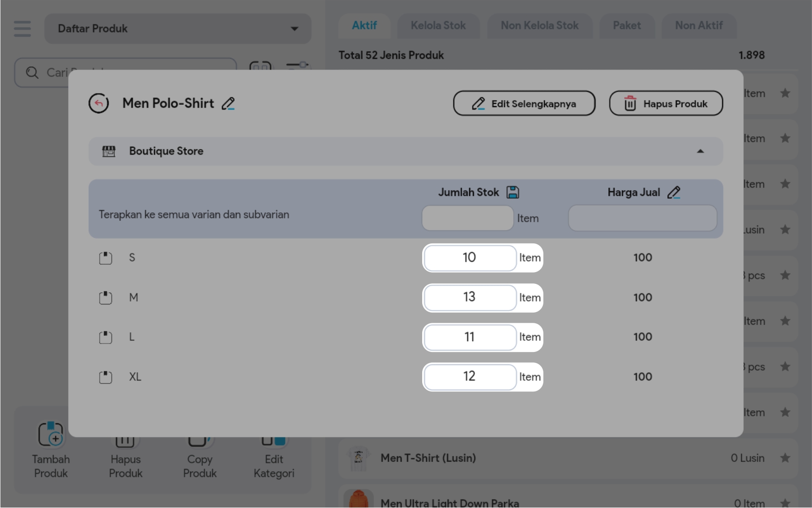Open the Paket tab
This screenshot has width=812, height=508.
626,26
